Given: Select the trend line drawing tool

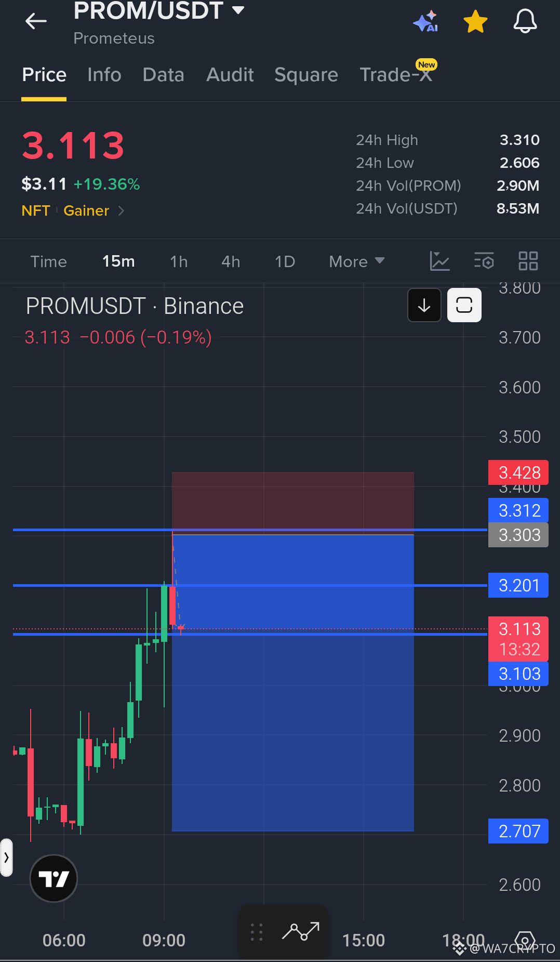Looking at the screenshot, I should (301, 931).
